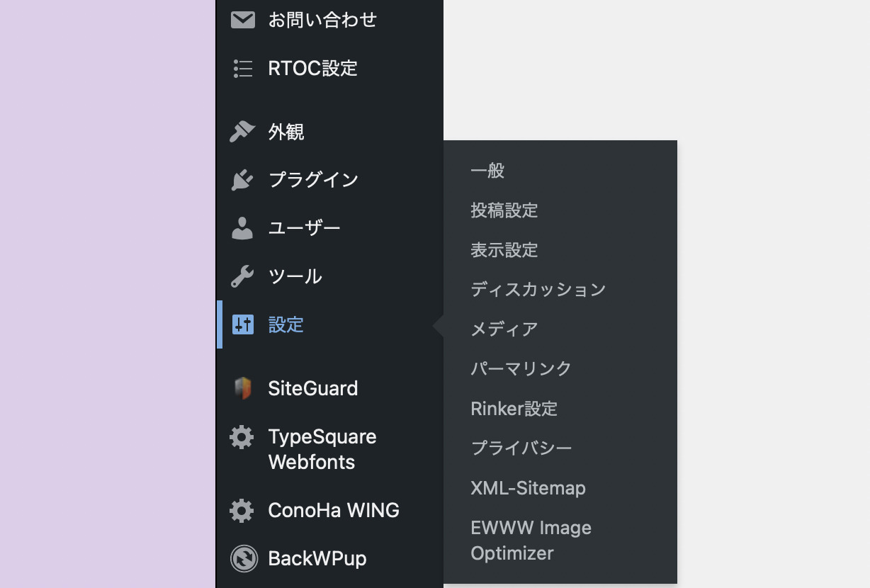The image size is (870, 588).
Task: Open the BackWPup menu label
Action: click(317, 558)
